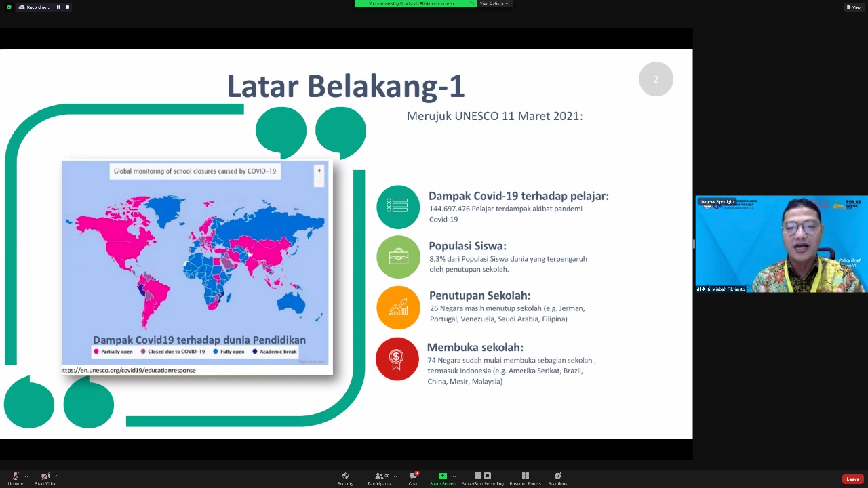Pause recording using top-left pause icon
The height and width of the screenshot is (488, 868).
[x=58, y=7]
